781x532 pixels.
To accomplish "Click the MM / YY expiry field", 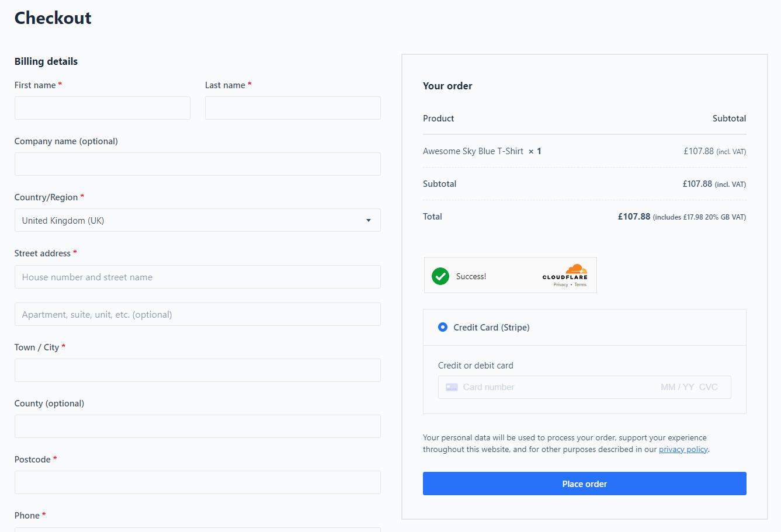I will click(677, 387).
